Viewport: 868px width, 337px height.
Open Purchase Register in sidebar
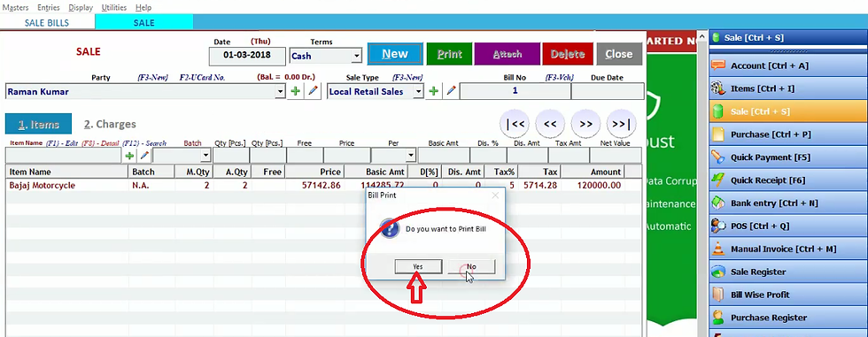tap(788, 318)
